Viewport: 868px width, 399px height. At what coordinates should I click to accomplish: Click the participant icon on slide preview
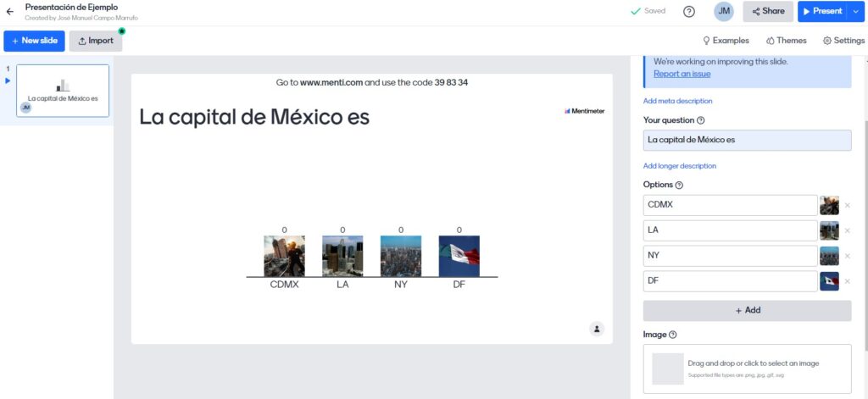point(597,329)
